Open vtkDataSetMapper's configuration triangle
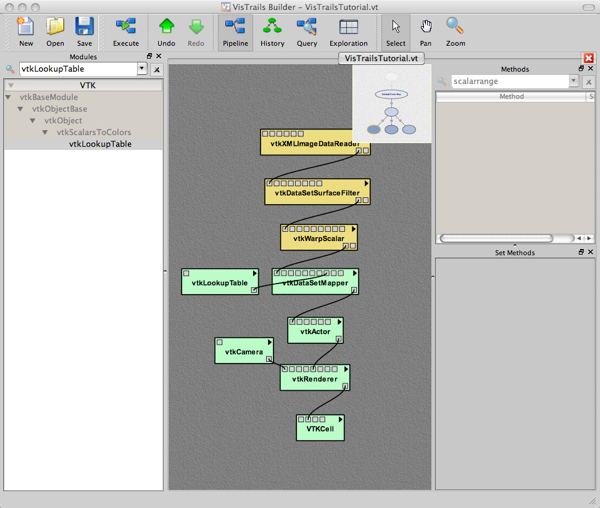The height and width of the screenshot is (508, 600). [x=355, y=273]
